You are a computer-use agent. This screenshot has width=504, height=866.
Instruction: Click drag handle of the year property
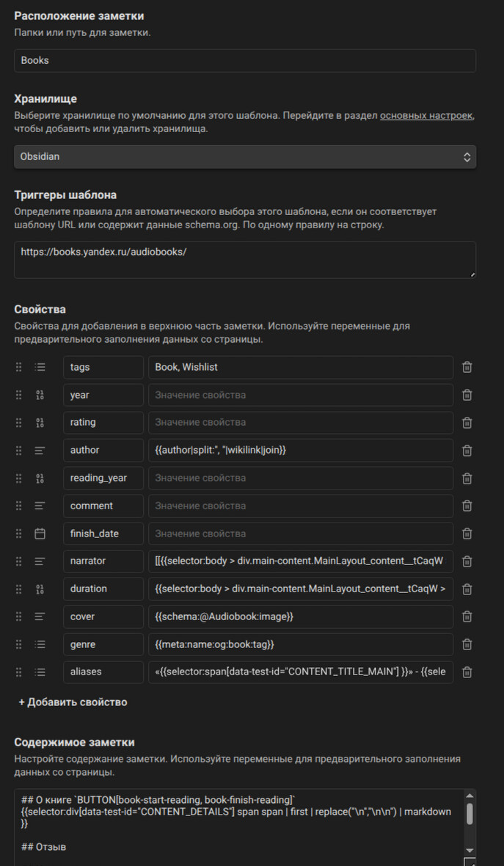point(19,395)
